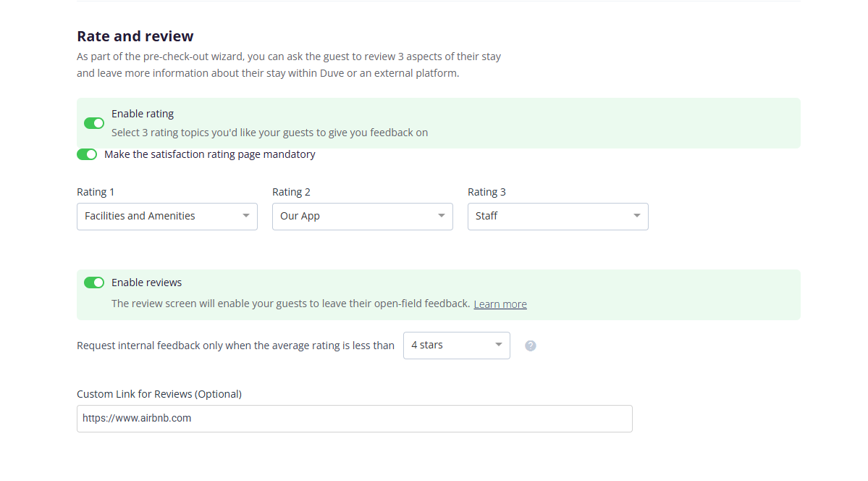Image resolution: width=868 pixels, height=481 pixels.
Task: Click the Rate and review heading
Action: coord(135,36)
